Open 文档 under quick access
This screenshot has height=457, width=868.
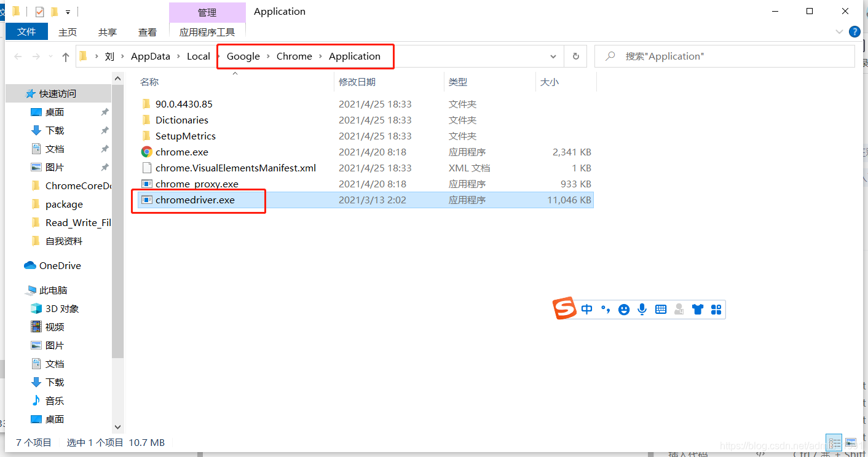click(55, 149)
